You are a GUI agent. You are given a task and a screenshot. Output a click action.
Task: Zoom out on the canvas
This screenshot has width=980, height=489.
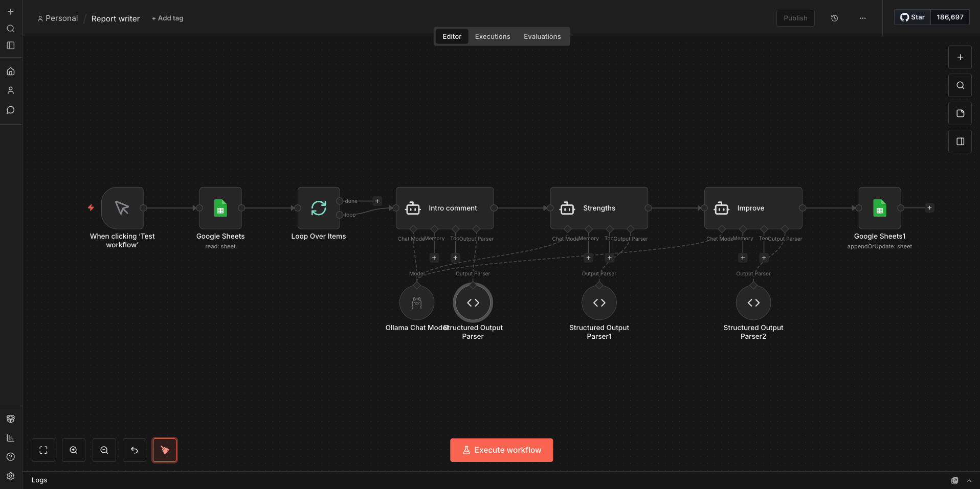point(104,450)
